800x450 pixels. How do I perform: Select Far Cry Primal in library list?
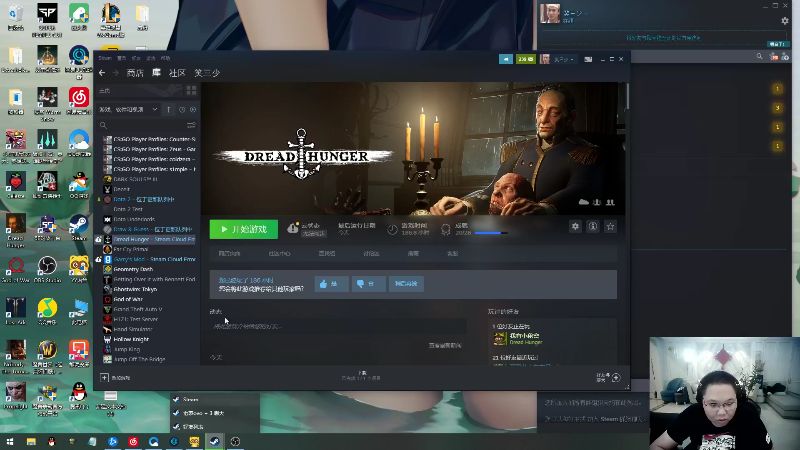tap(131, 249)
